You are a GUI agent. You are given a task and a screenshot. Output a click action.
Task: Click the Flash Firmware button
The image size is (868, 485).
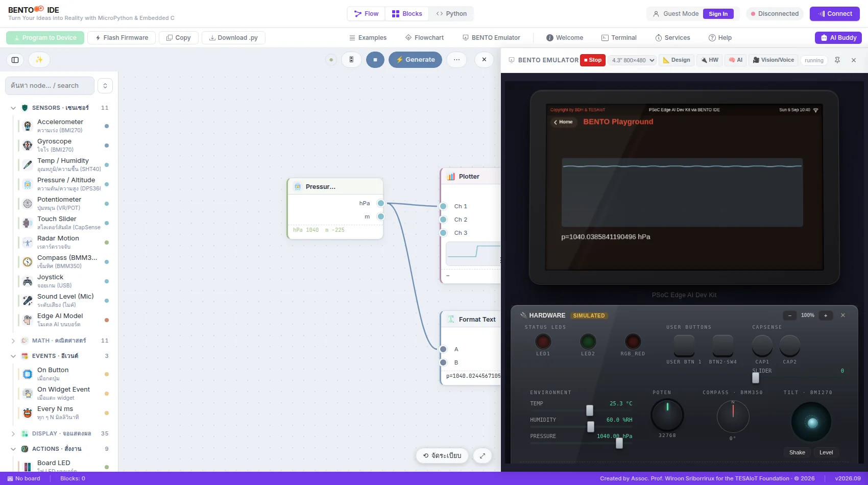click(x=122, y=38)
